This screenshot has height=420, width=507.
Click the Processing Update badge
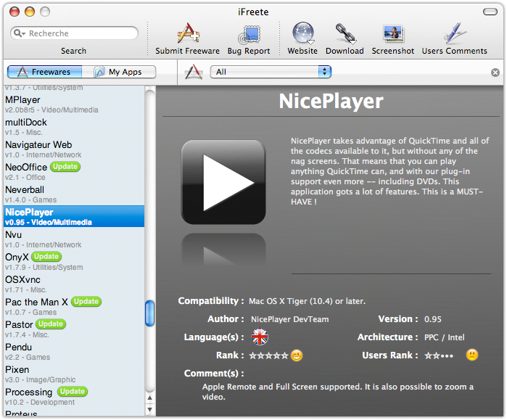(x=73, y=392)
